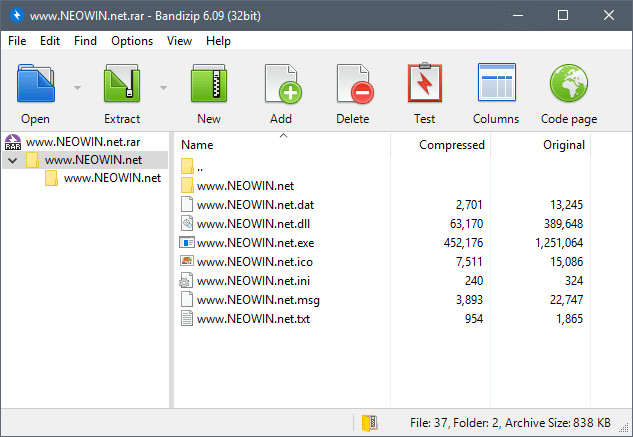
Task: Open the Find menu
Action: (85, 41)
